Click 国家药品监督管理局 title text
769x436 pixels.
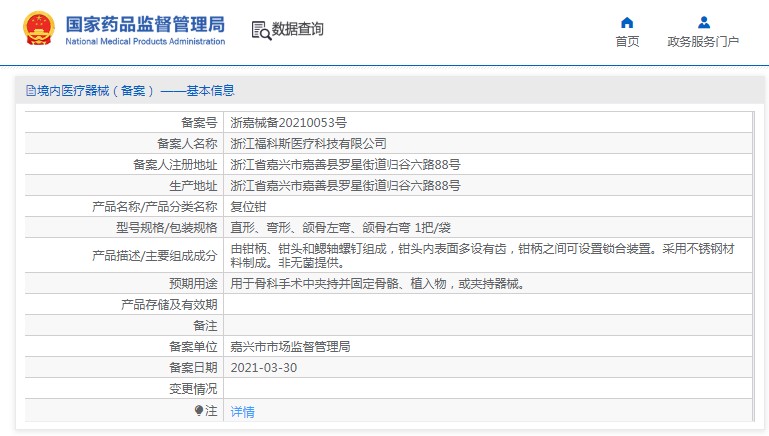(145, 24)
